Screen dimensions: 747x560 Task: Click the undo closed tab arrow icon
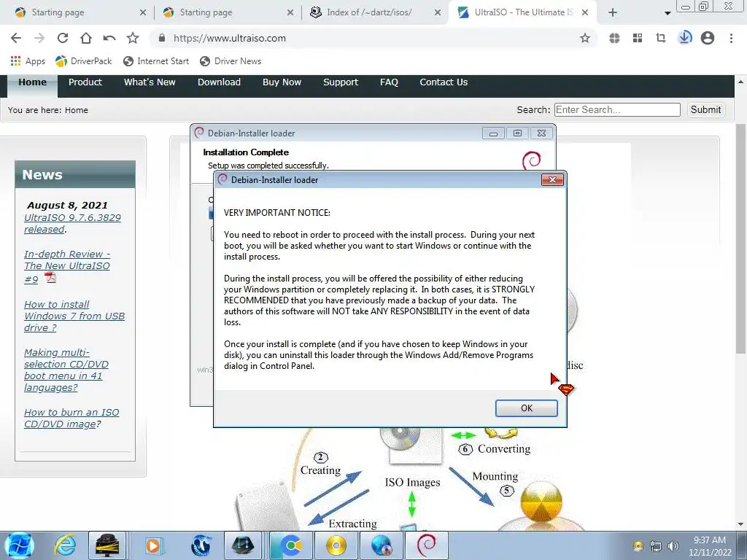coord(109,38)
